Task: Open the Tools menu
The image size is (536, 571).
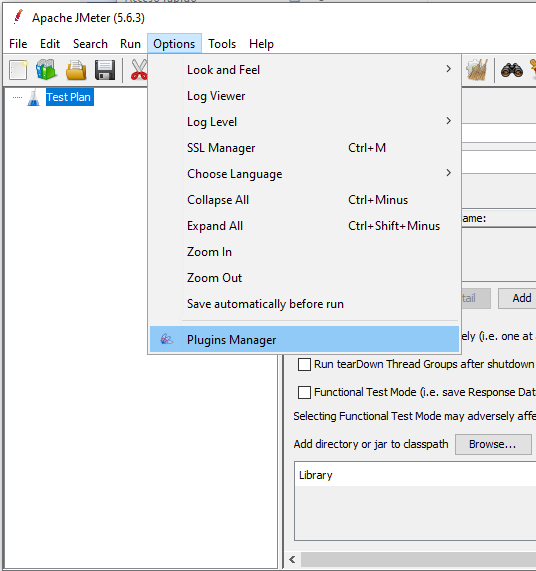Action: tap(222, 44)
